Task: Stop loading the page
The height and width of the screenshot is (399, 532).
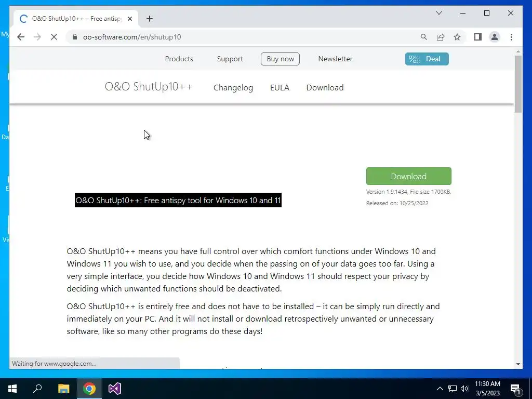Action: 54,37
